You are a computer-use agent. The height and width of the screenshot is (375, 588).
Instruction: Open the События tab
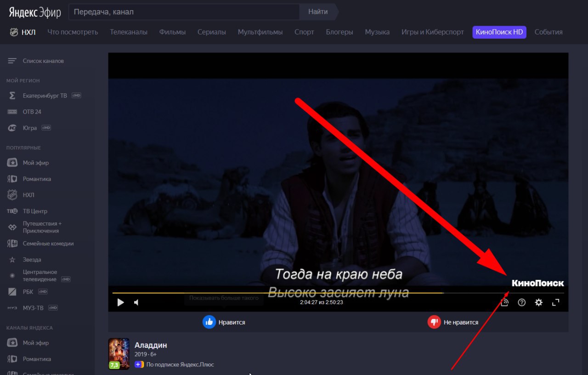(548, 32)
